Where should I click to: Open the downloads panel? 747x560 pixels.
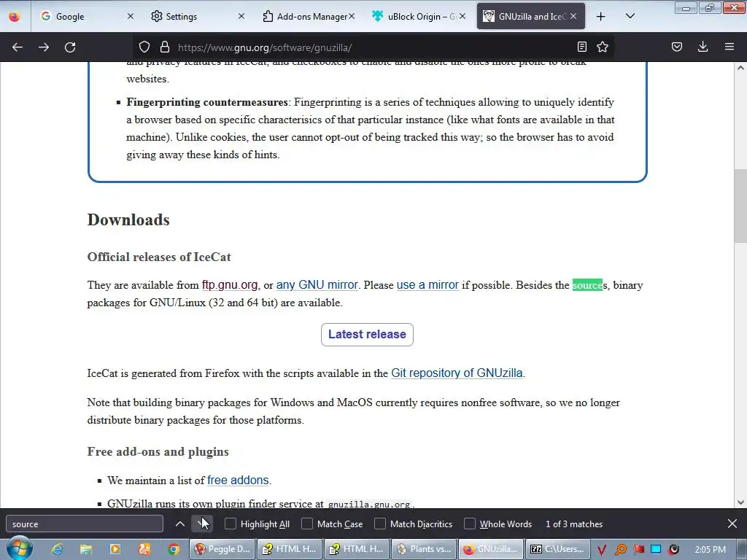703,47
